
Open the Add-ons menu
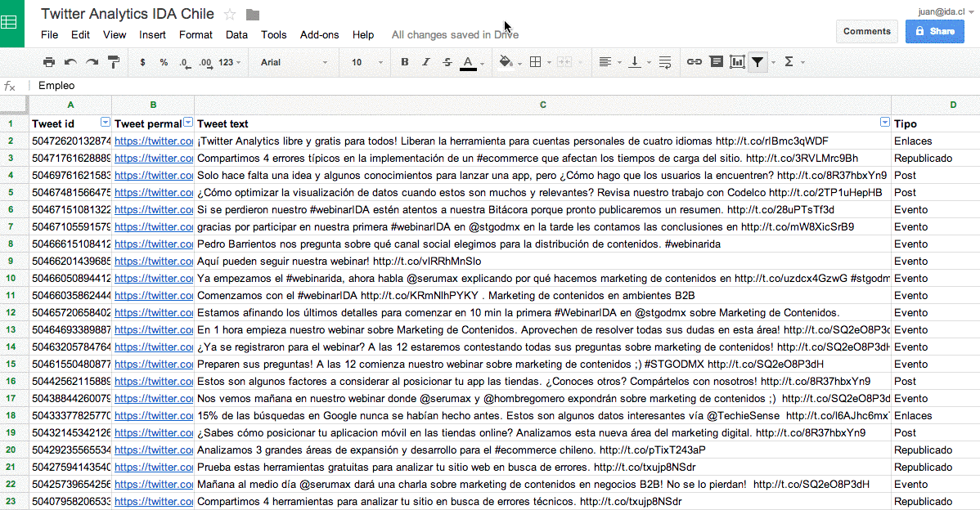(x=319, y=34)
